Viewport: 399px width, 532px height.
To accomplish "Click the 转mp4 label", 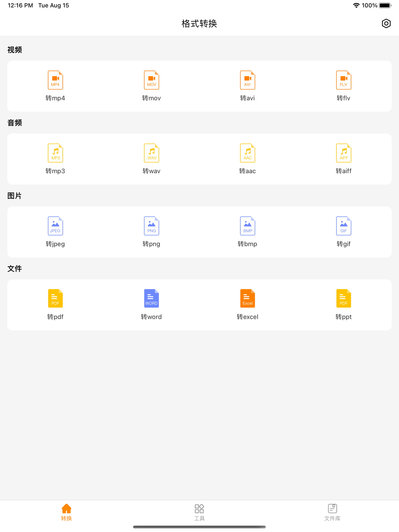I will (55, 98).
